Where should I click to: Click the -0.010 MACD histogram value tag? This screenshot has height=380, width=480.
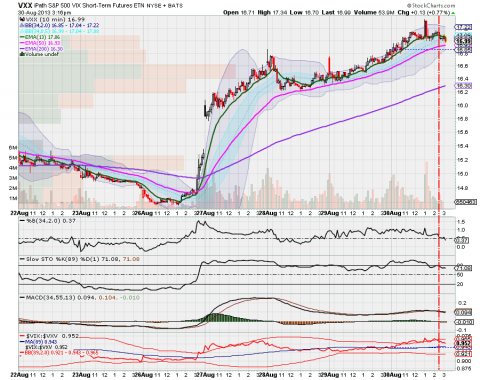[463, 322]
